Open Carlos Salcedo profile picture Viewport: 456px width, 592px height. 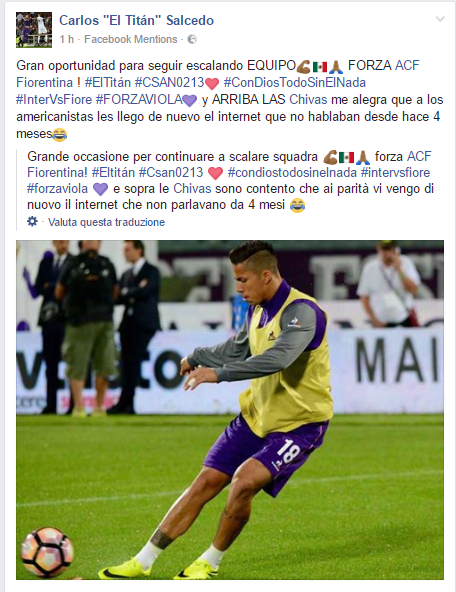34,30
